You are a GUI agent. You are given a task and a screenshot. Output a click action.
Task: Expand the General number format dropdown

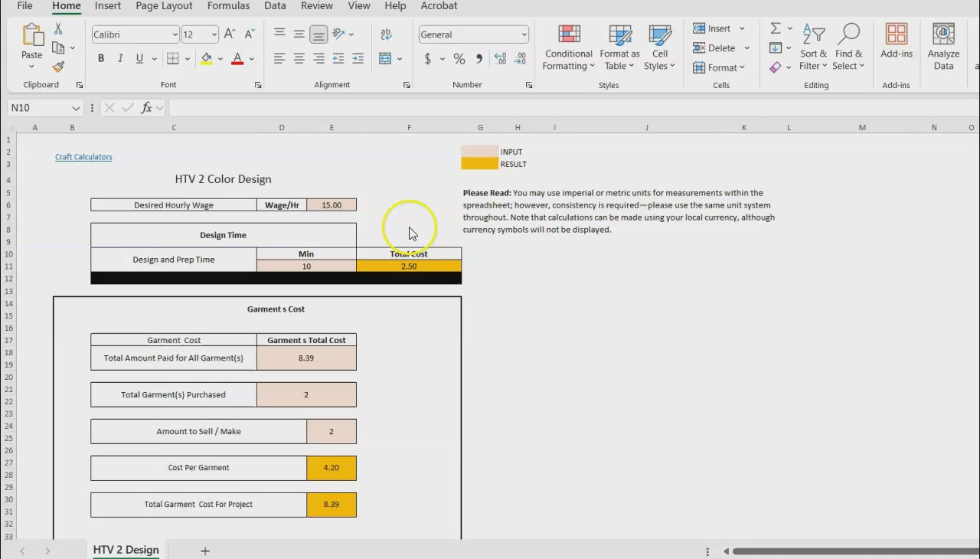pyautogui.click(x=524, y=34)
